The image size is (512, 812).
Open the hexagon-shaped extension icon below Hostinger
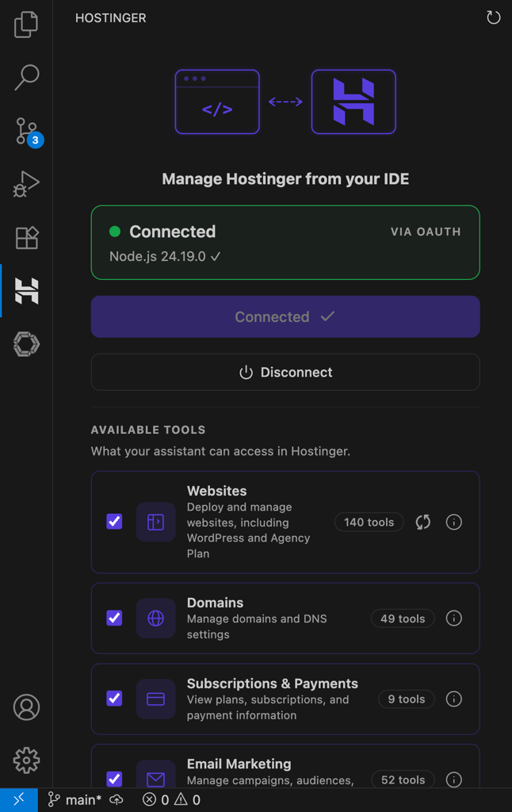click(x=26, y=344)
